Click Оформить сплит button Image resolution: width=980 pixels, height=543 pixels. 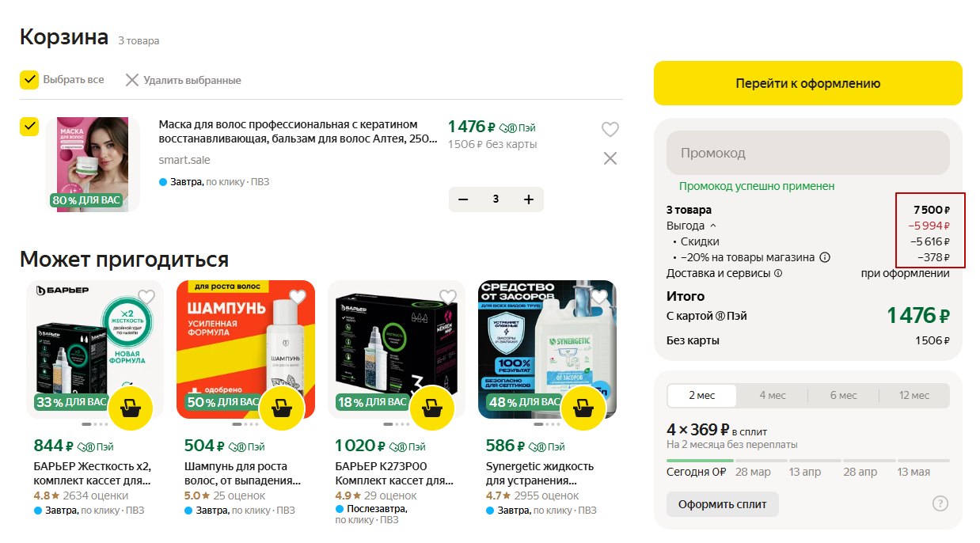point(723,504)
